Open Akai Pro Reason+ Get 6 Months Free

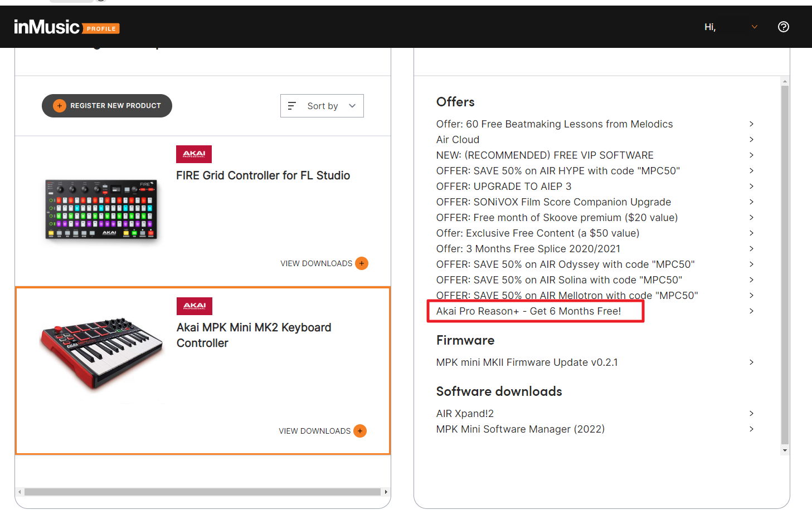click(x=528, y=311)
